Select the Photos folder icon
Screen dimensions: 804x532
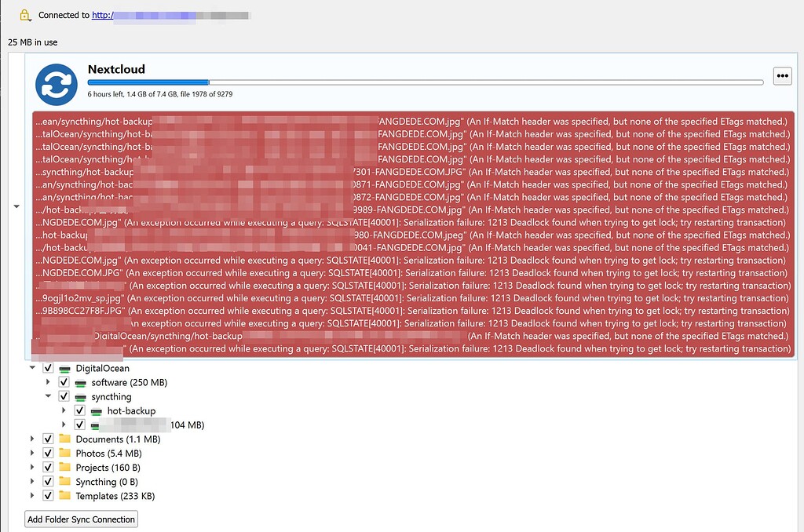click(x=64, y=453)
